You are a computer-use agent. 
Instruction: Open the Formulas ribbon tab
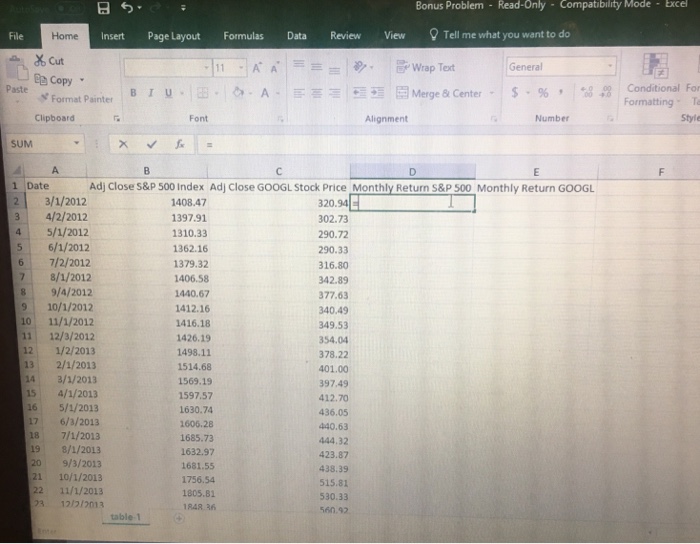[x=243, y=36]
